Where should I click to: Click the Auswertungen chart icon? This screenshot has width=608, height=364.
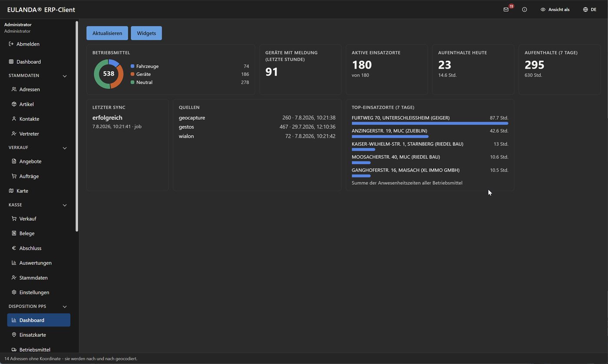(x=14, y=263)
